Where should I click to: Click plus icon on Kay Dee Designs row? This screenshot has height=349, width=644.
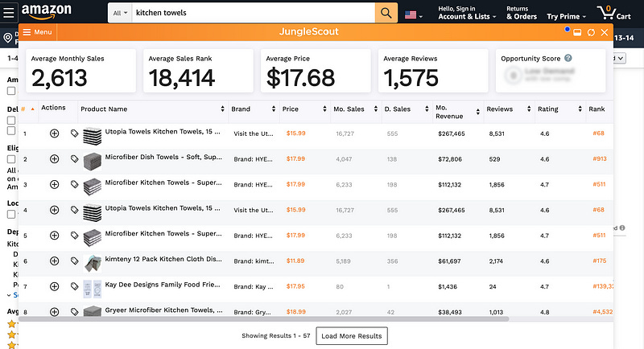coord(54,286)
